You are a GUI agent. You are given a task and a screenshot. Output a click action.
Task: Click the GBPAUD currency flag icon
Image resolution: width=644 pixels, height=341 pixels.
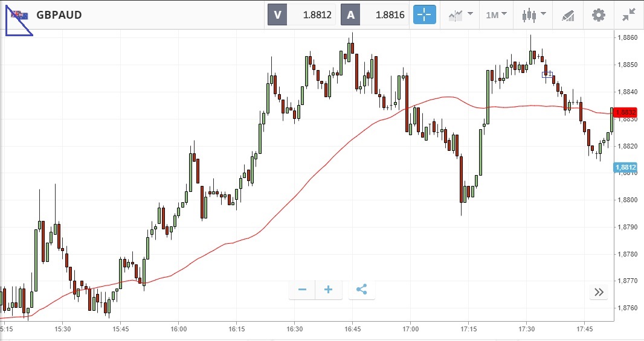19,14
